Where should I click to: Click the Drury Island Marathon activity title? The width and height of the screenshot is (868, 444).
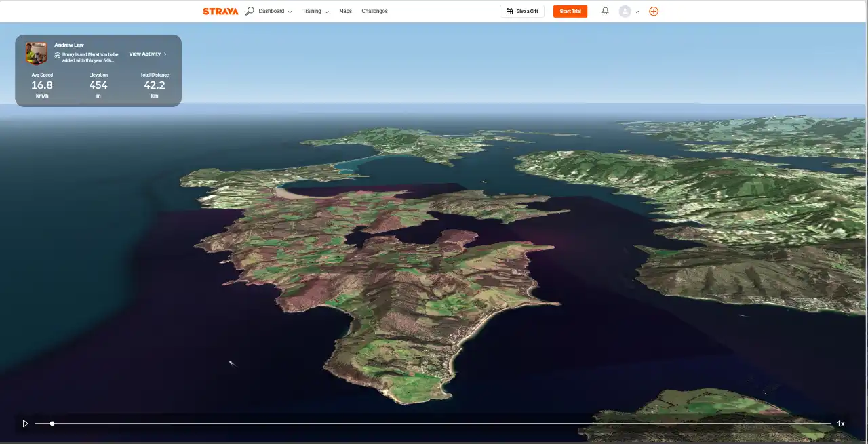click(90, 57)
